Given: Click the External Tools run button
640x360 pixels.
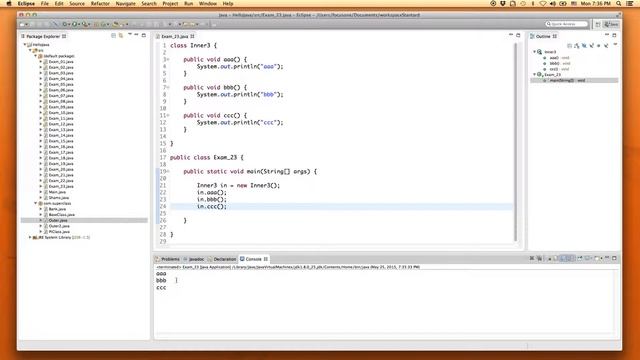Looking at the screenshot, I should click(84, 24).
